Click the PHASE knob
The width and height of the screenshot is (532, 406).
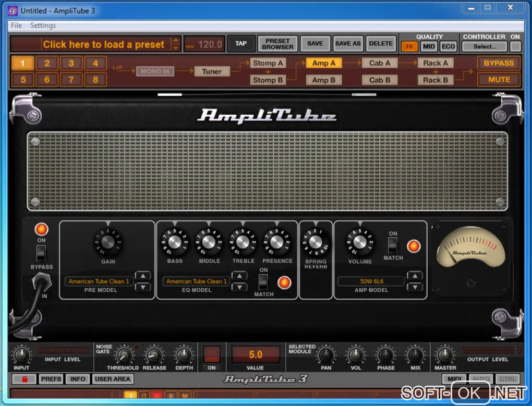click(x=385, y=355)
